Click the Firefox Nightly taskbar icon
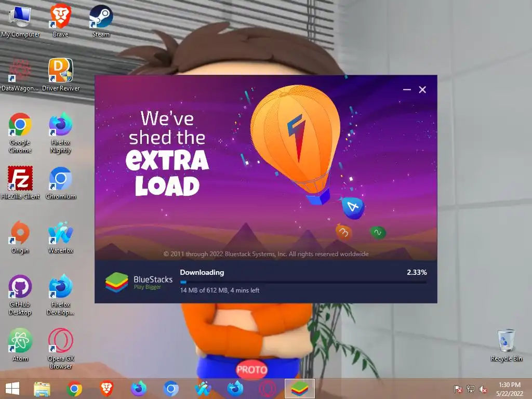Image resolution: width=532 pixels, height=399 pixels. point(138,389)
